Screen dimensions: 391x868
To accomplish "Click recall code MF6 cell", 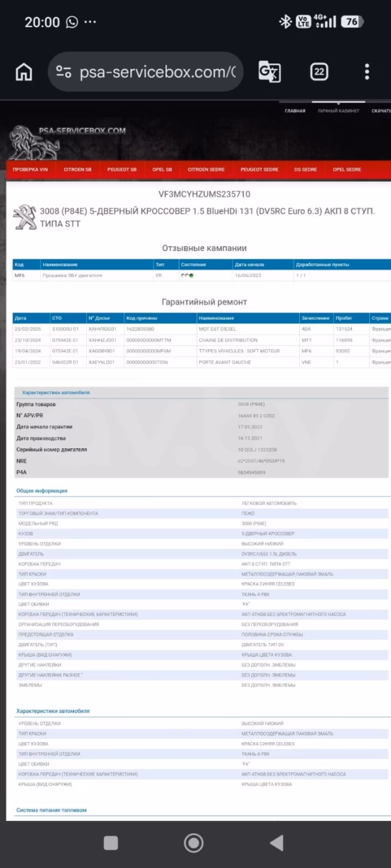I will coord(19,275).
